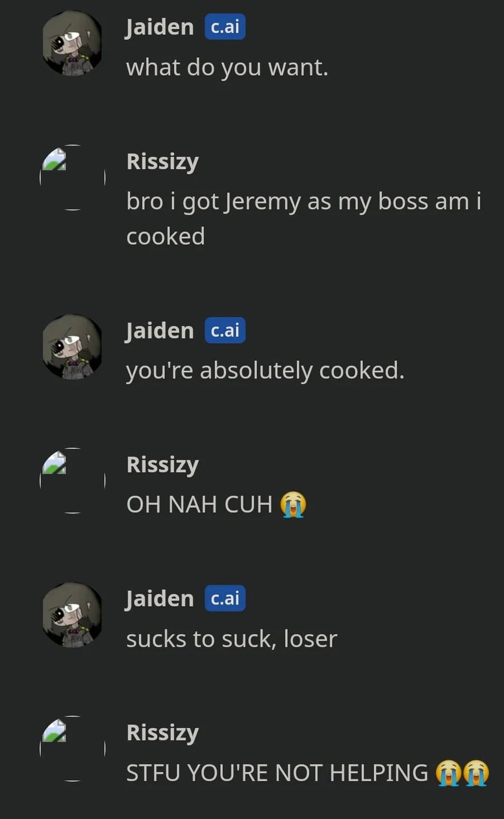Click the crying emoji after "OH NAH CUH"
Image resolution: width=504 pixels, height=819 pixels.
pyautogui.click(x=293, y=504)
